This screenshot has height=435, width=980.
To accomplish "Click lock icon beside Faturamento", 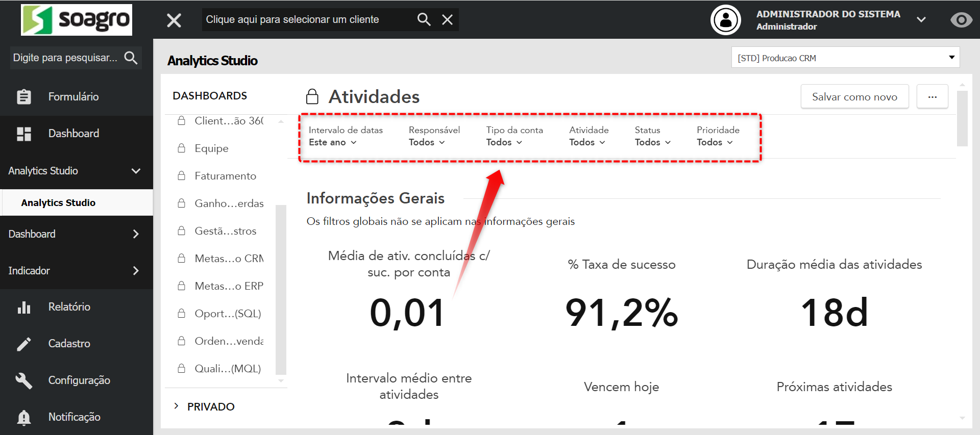I will coord(181,175).
